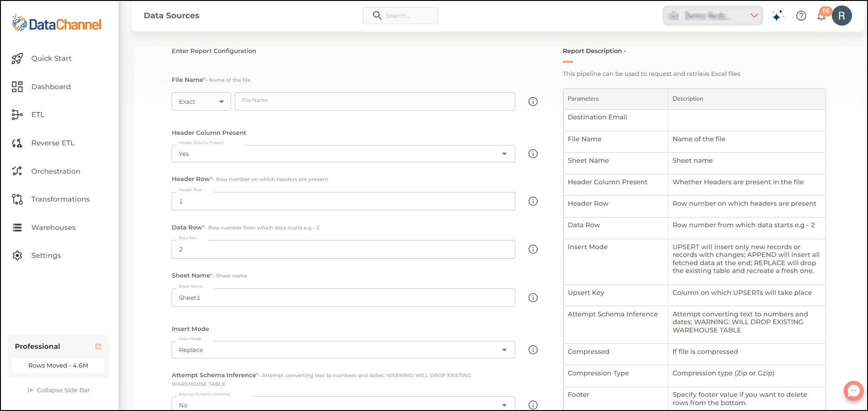The height and width of the screenshot is (411, 868).
Task: Open the Warehouses section
Action: pyautogui.click(x=54, y=228)
